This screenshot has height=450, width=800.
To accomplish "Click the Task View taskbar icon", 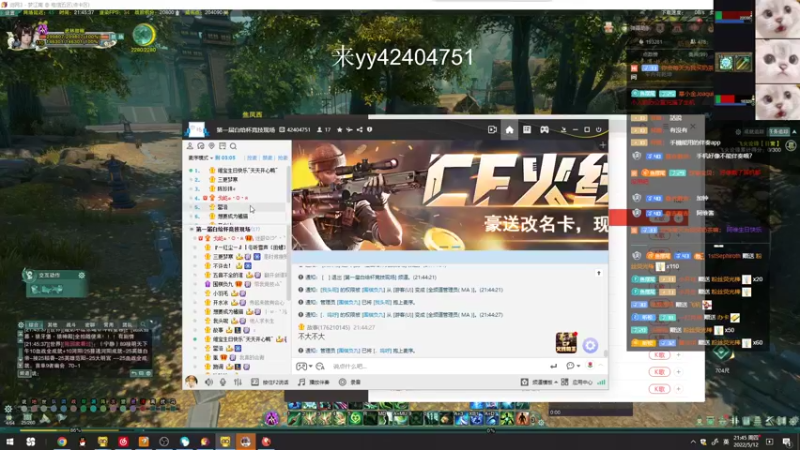I will [31, 442].
